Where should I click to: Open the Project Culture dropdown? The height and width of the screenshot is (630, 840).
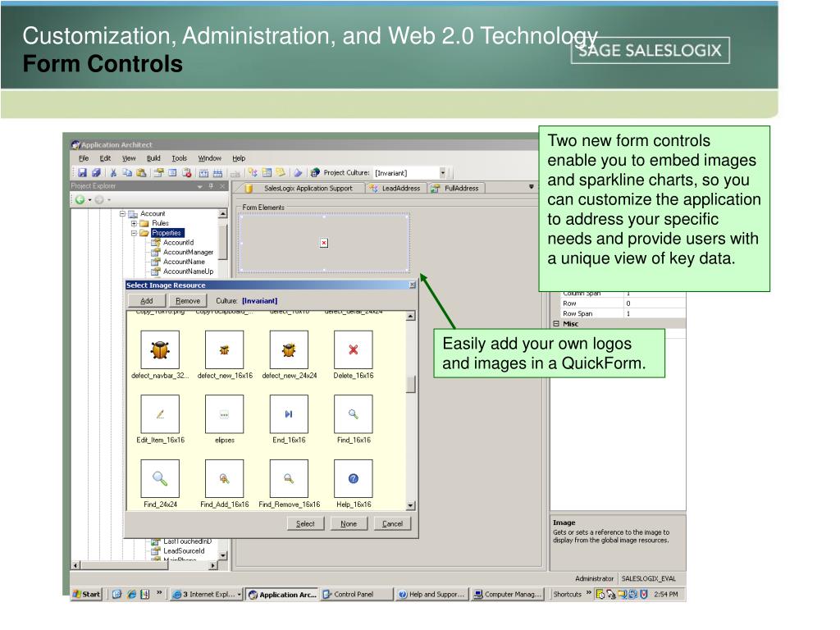click(442, 172)
